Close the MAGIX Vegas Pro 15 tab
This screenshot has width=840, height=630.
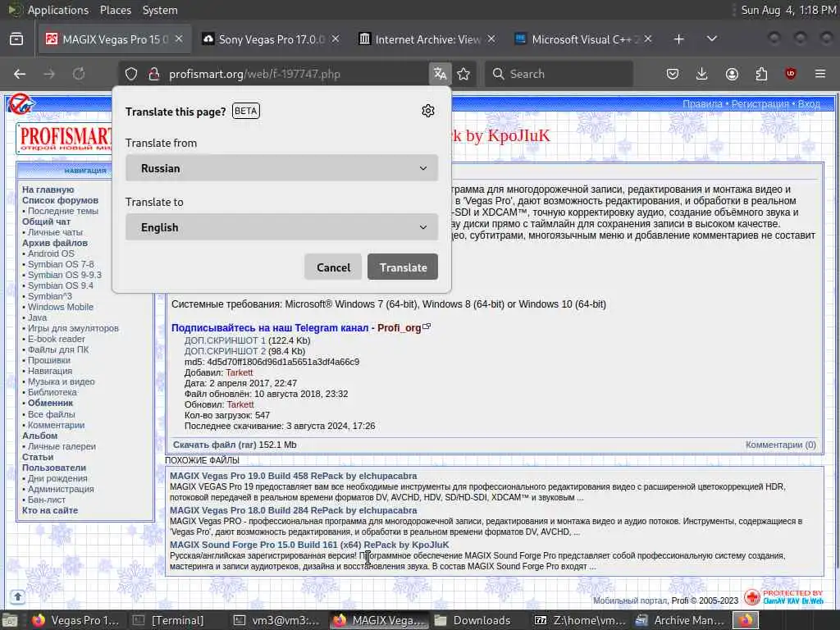(x=179, y=39)
